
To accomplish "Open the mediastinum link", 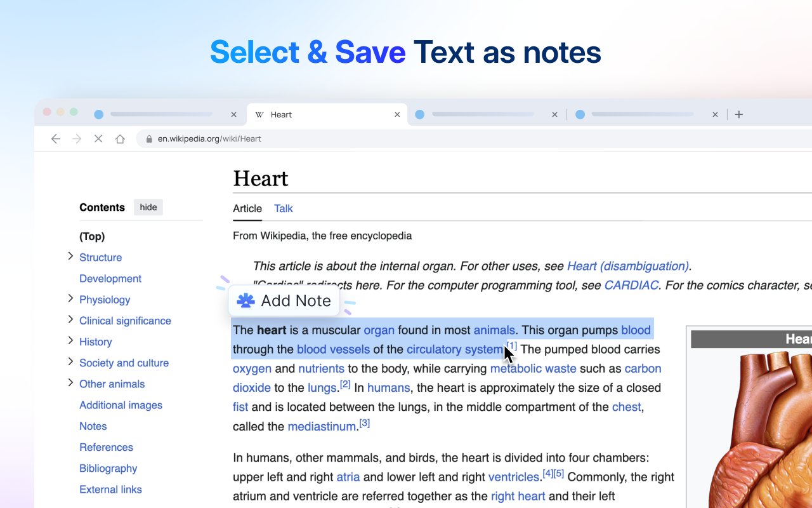I will [x=322, y=427].
